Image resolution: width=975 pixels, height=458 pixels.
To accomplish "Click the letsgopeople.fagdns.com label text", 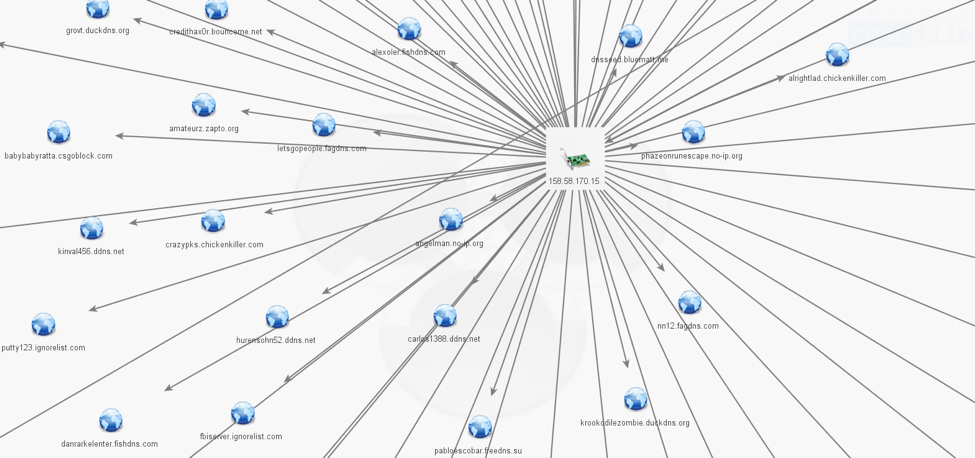I will 322,149.
